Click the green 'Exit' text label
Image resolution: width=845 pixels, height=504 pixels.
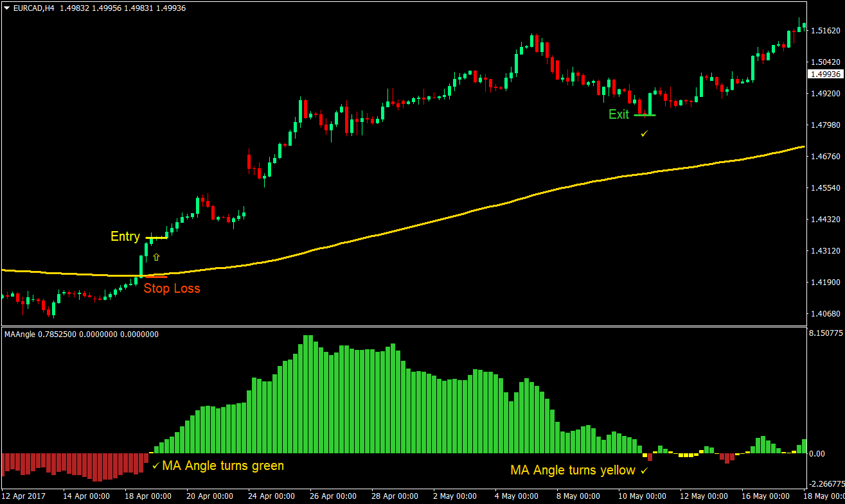(619, 114)
